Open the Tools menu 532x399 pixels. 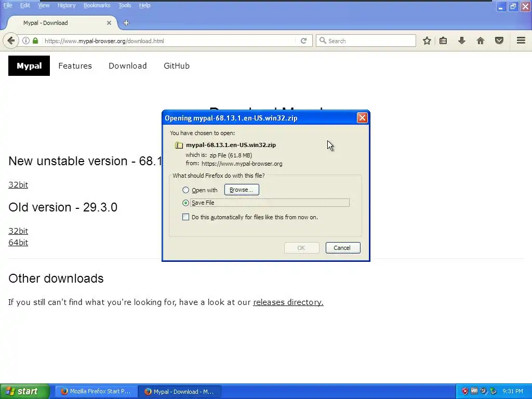pyautogui.click(x=125, y=5)
